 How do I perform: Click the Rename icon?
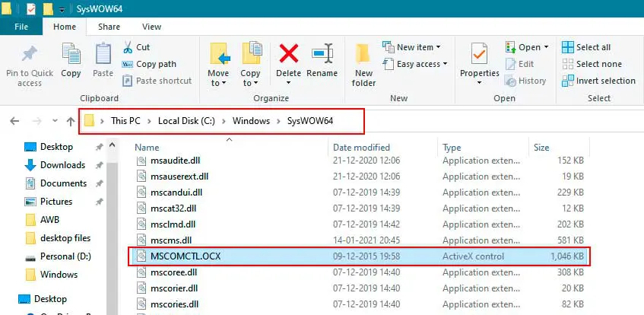(x=322, y=54)
